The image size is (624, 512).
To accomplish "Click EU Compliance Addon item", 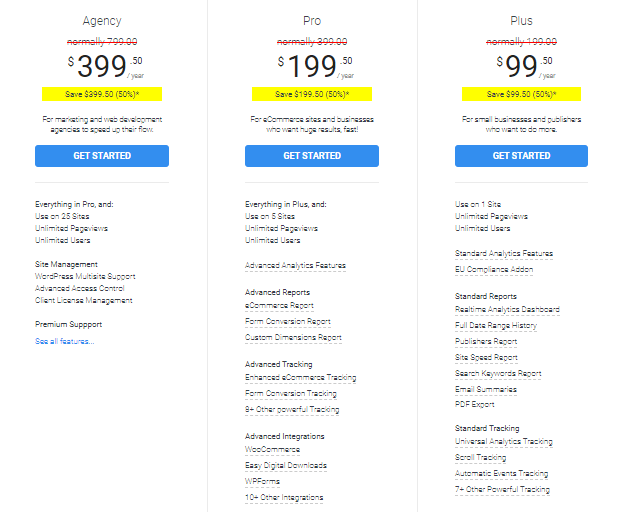I will 494,269.
